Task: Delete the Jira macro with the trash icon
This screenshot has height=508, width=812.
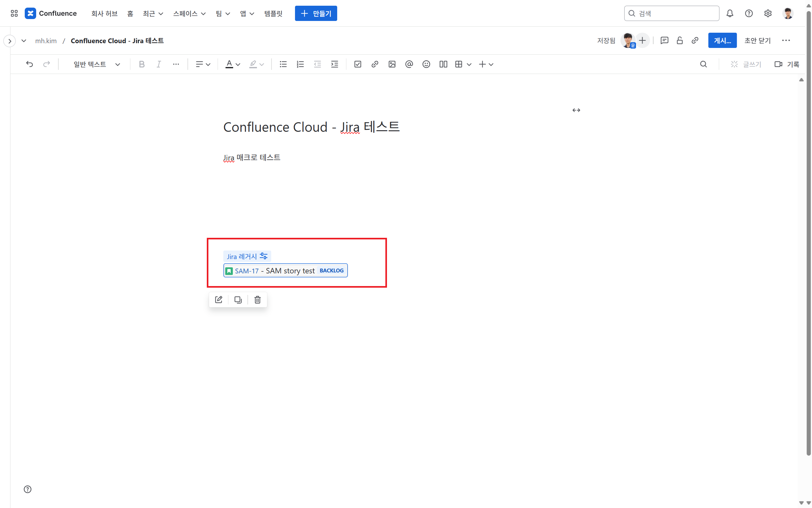Action: point(257,300)
